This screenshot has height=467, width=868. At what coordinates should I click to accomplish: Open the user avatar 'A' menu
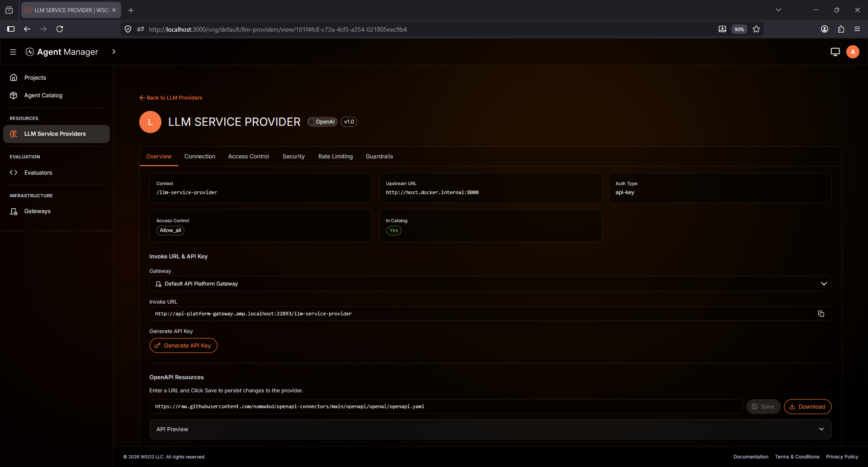[x=853, y=52]
